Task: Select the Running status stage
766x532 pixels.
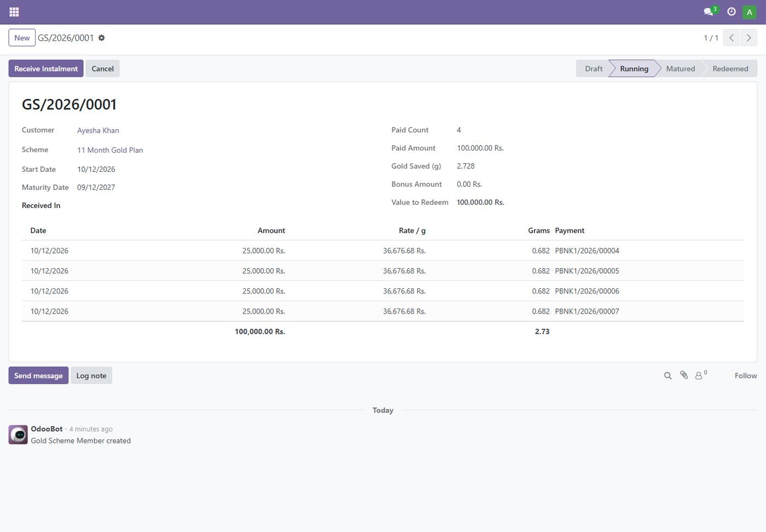Action: (x=634, y=68)
